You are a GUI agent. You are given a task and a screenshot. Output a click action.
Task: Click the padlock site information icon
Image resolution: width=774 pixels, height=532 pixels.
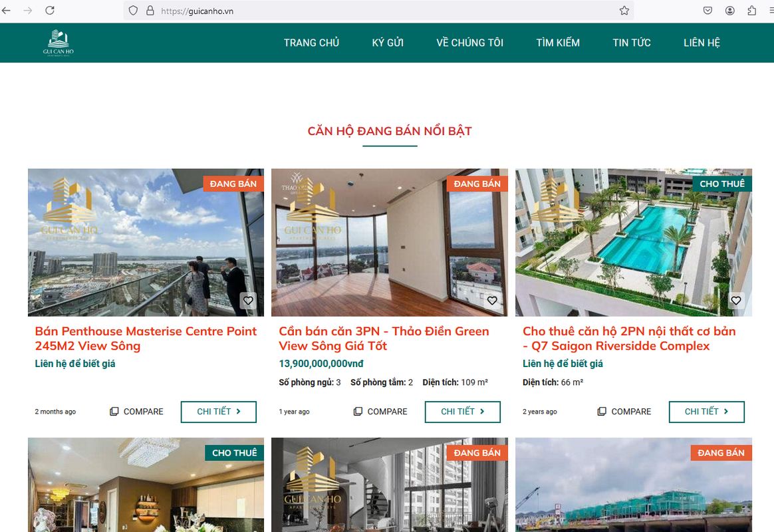tap(150, 11)
